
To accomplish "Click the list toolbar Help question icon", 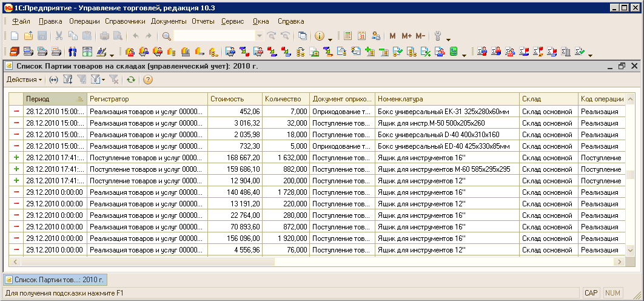I will point(148,79).
